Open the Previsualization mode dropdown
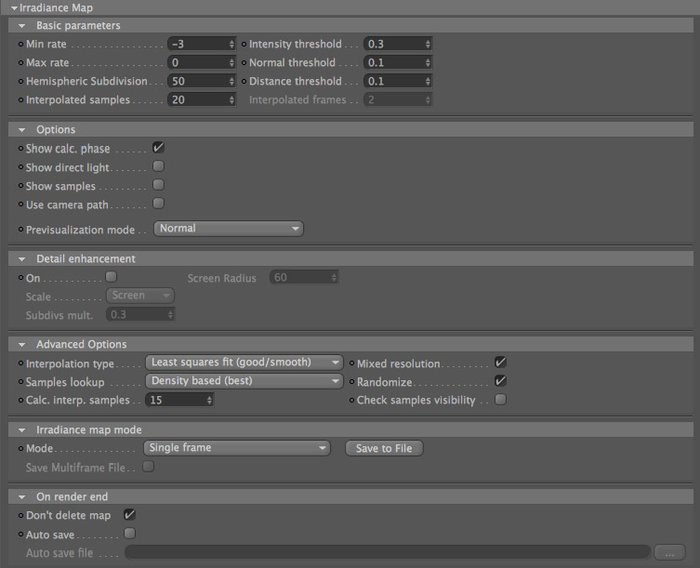The width and height of the screenshot is (700, 568). click(228, 228)
